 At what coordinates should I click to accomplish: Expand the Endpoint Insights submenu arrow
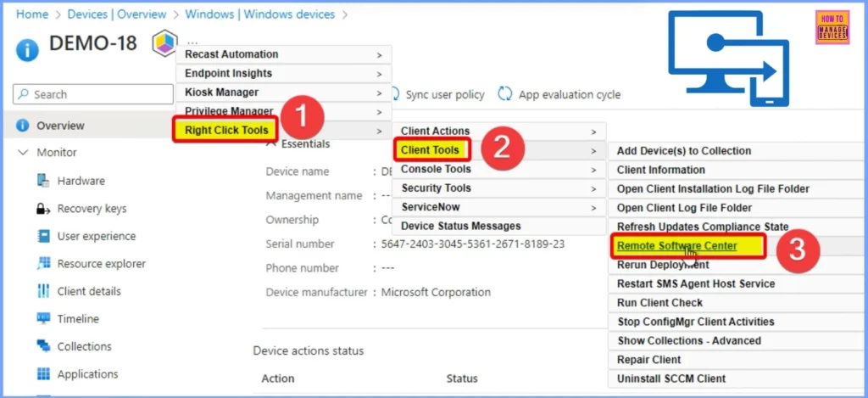[379, 74]
